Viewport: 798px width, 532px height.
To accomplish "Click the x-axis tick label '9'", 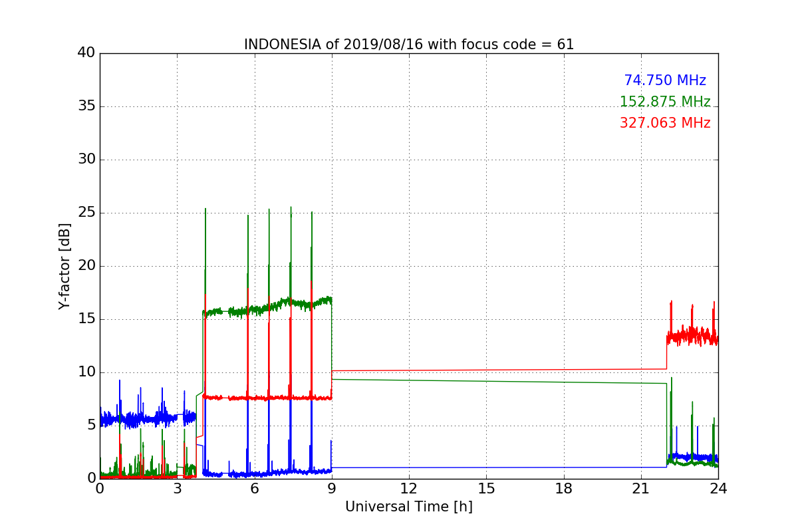I will 332,489.
